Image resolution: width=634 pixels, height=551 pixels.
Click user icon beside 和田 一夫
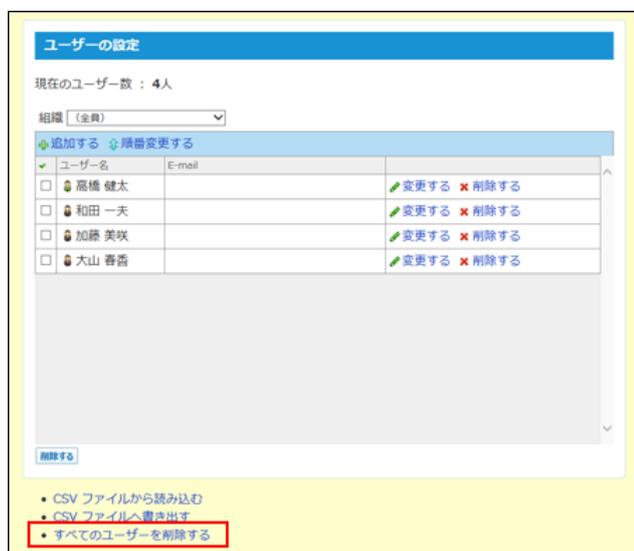(68, 211)
